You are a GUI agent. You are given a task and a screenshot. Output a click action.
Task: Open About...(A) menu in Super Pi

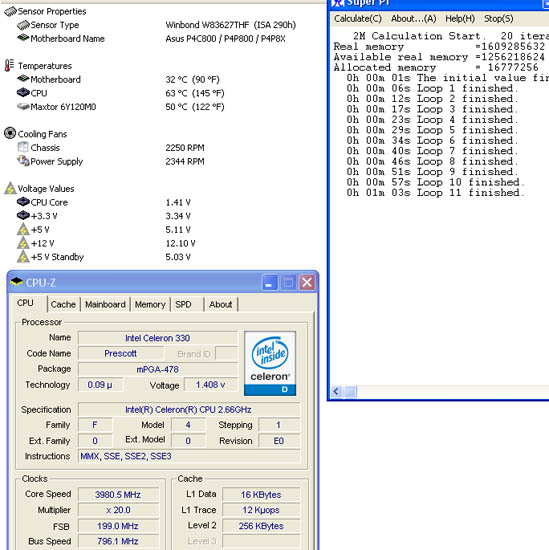(414, 19)
